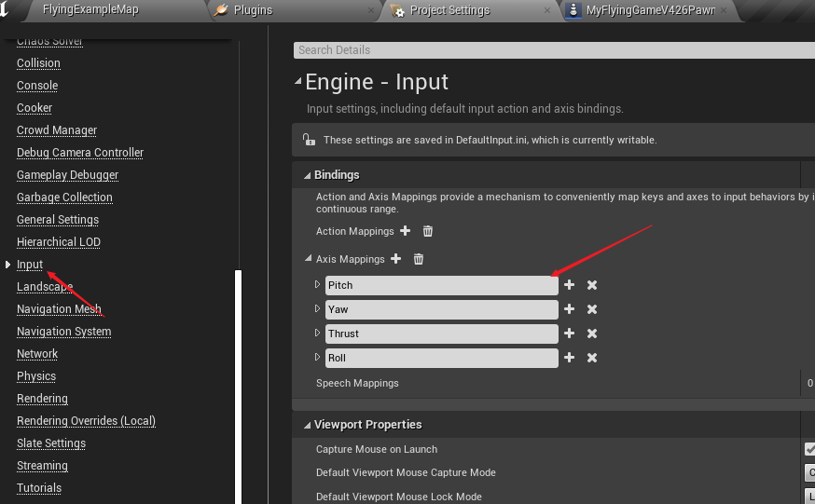Open Navigation System settings
The width and height of the screenshot is (815, 504).
(64, 331)
